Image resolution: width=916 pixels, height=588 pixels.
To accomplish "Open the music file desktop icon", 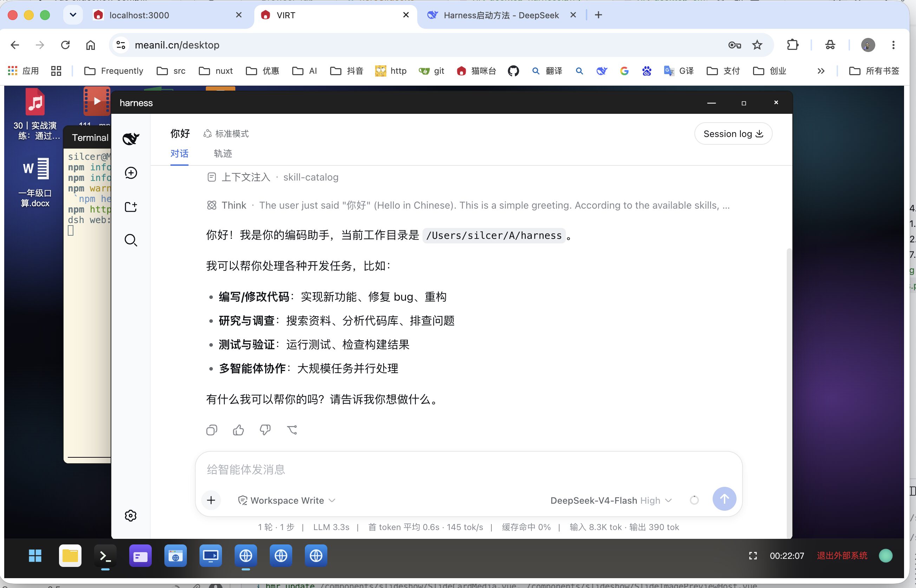I will (x=35, y=113).
